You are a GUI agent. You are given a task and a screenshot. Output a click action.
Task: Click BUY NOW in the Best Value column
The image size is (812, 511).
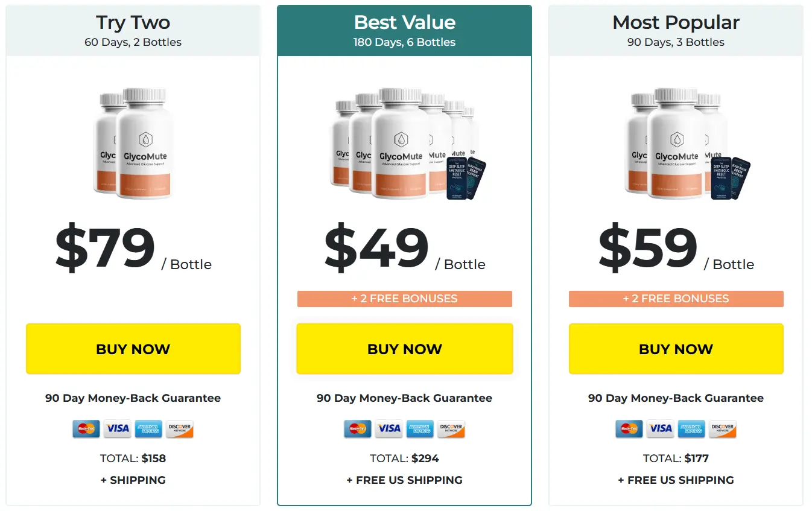[x=404, y=349]
